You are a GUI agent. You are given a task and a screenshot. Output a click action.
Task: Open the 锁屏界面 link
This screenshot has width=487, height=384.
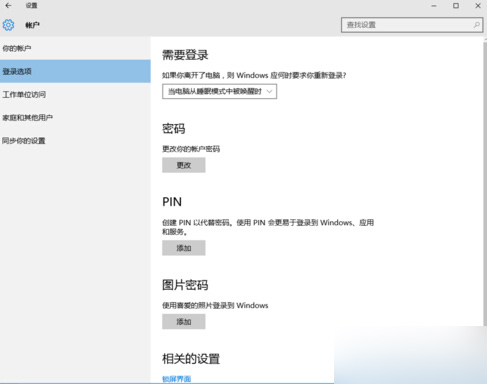176,379
